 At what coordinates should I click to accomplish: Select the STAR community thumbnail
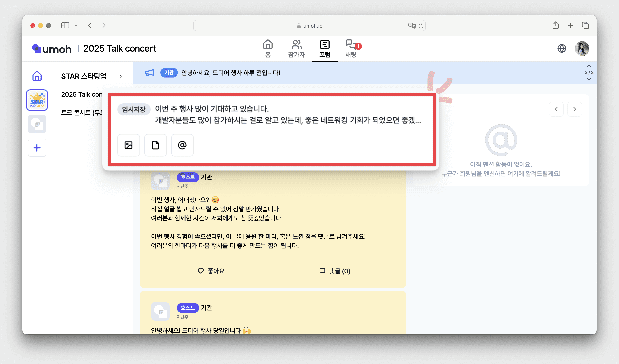click(37, 100)
